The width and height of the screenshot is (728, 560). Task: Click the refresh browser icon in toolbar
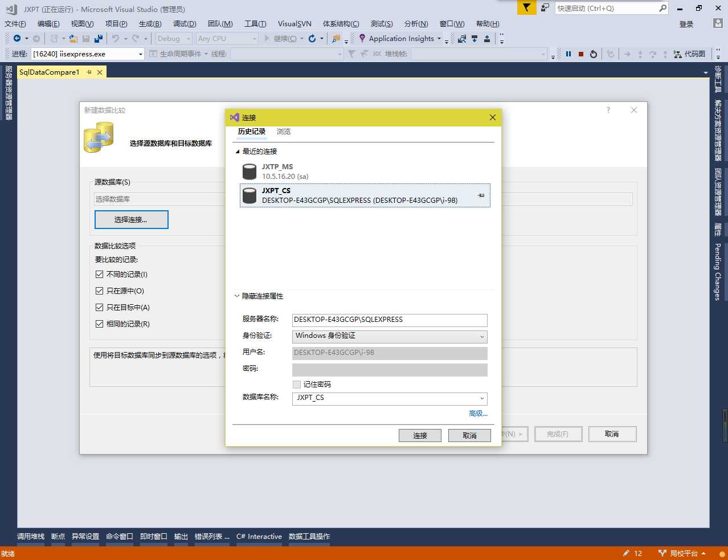(312, 38)
